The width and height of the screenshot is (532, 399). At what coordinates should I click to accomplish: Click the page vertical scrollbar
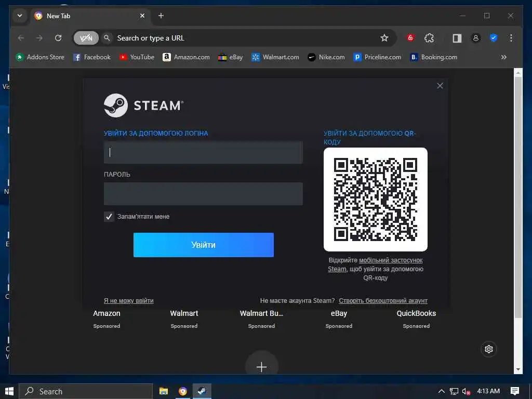(518, 197)
